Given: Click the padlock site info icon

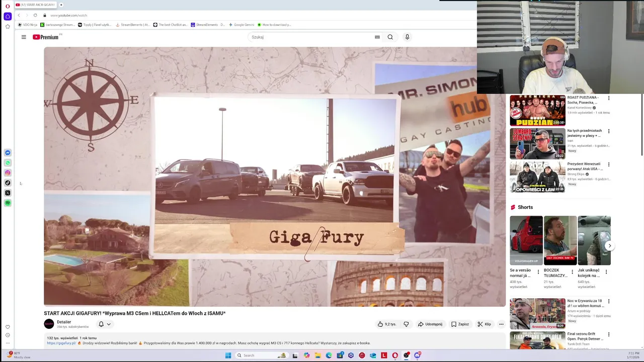Looking at the screenshot, I should click(x=45, y=15).
